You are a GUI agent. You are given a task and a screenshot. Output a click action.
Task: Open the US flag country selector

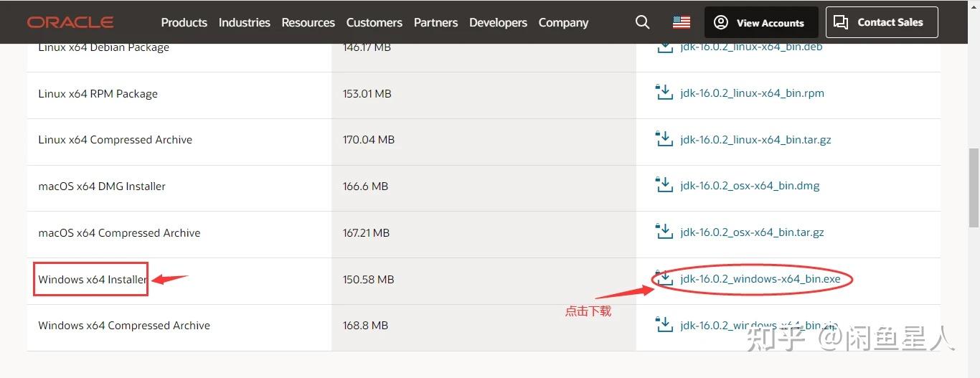(681, 22)
